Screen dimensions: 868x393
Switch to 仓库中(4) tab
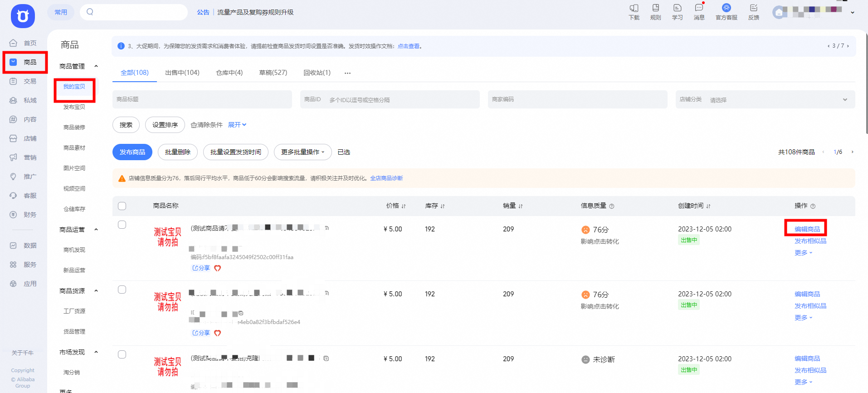click(x=229, y=73)
